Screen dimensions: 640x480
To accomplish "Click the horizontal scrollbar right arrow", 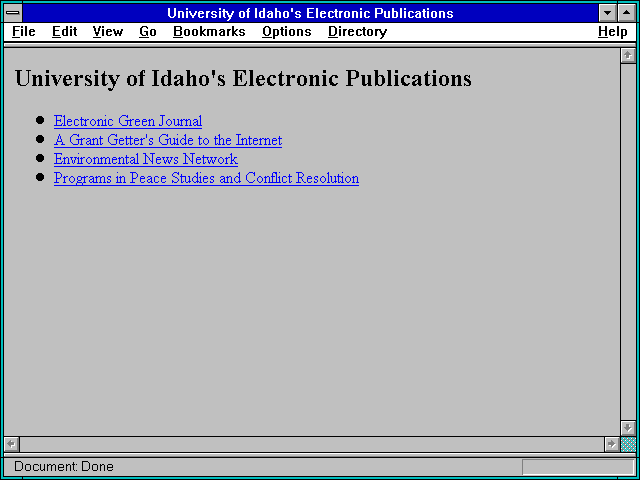I will [x=612, y=444].
